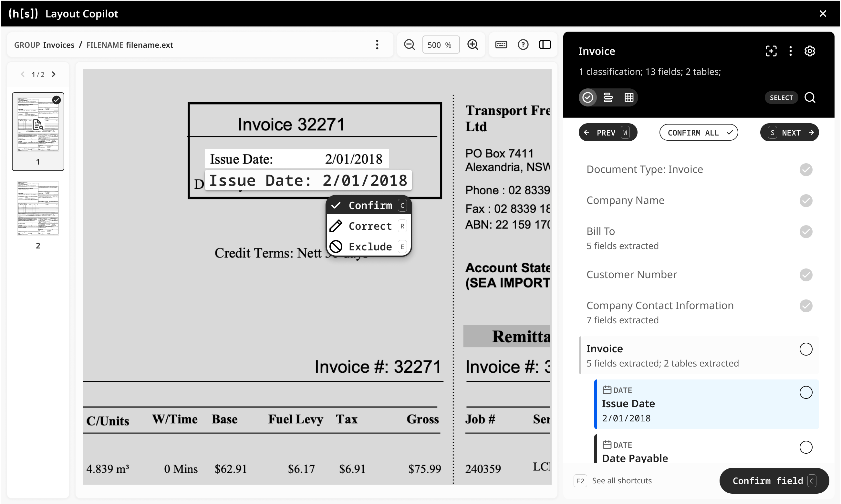Click the zoom in magnifier icon
The width and height of the screenshot is (841, 504).
pyautogui.click(x=472, y=45)
